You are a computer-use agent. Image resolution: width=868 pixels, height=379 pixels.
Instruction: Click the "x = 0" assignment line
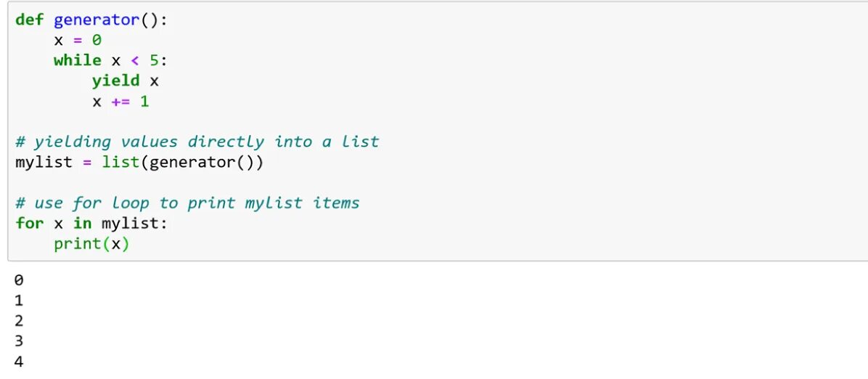[x=78, y=41]
